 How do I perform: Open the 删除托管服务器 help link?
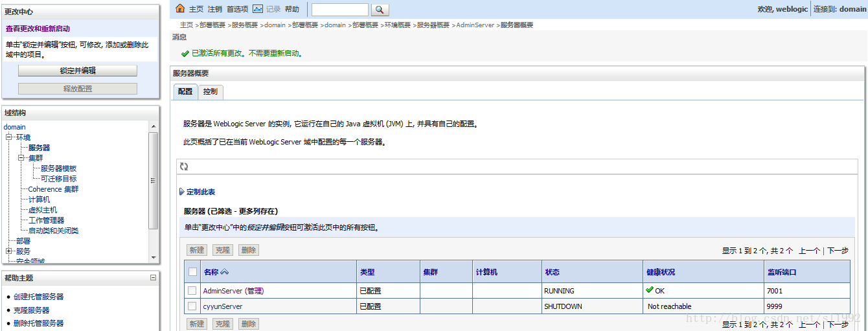39,323
